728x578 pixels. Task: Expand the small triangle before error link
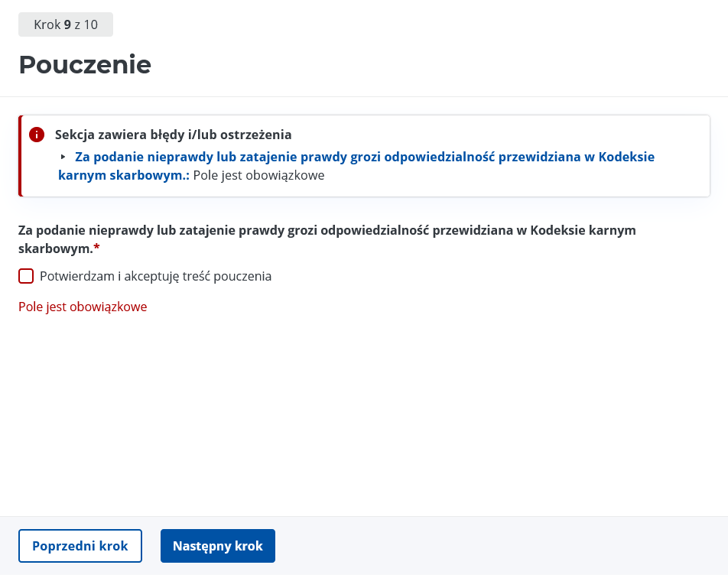[63, 157]
